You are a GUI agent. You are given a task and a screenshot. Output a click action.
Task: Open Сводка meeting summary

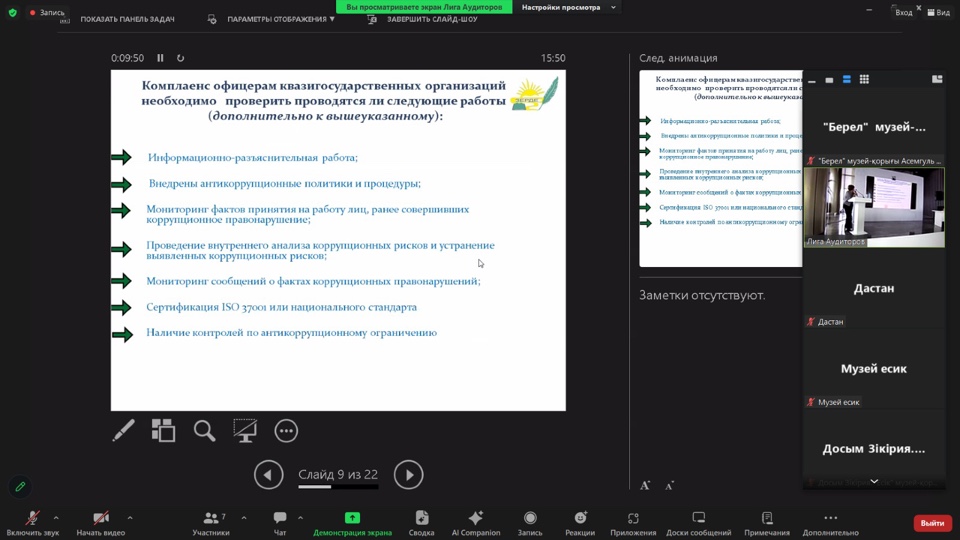click(422, 518)
